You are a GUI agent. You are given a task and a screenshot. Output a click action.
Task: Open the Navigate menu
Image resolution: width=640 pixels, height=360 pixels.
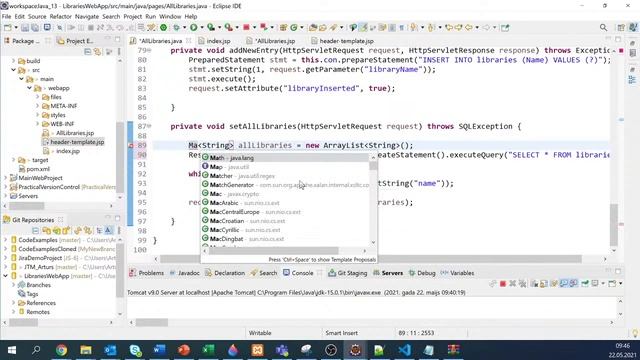tap(87, 16)
